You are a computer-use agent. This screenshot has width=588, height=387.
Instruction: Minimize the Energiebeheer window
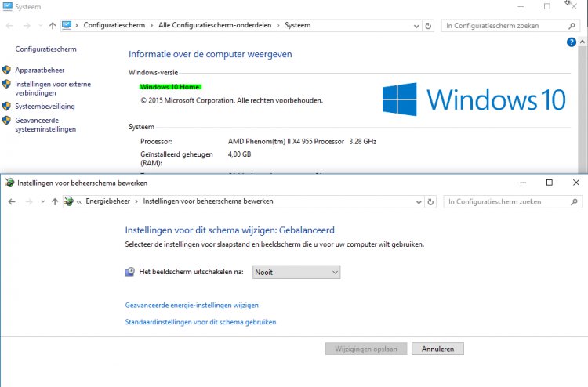(x=523, y=183)
